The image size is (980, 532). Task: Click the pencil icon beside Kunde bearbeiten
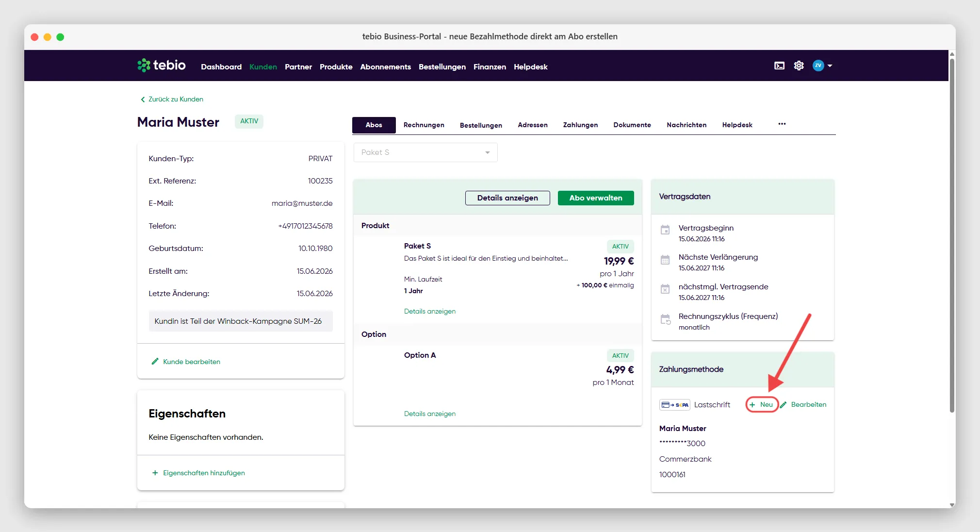point(155,361)
